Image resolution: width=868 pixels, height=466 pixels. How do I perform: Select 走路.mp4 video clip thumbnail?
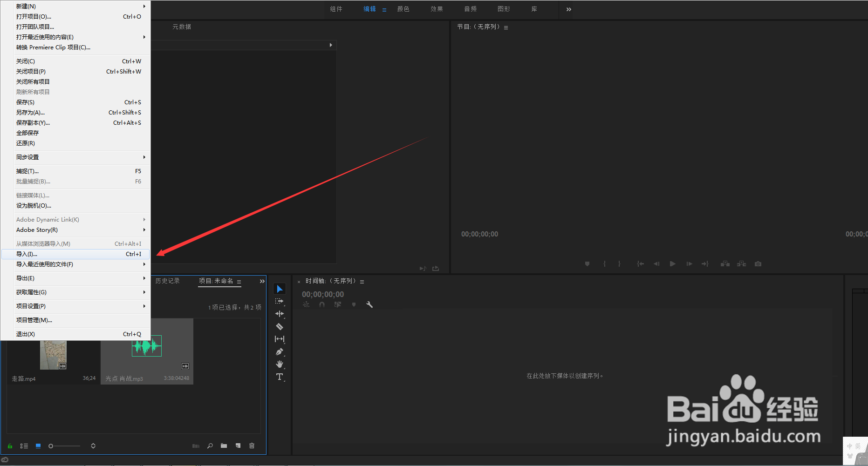[x=54, y=355]
